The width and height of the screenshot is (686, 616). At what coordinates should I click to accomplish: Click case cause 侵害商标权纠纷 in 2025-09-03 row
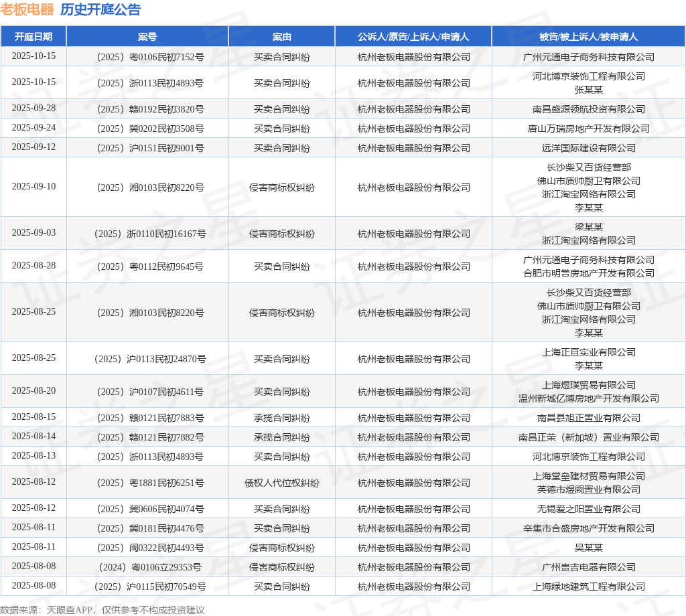click(x=282, y=234)
